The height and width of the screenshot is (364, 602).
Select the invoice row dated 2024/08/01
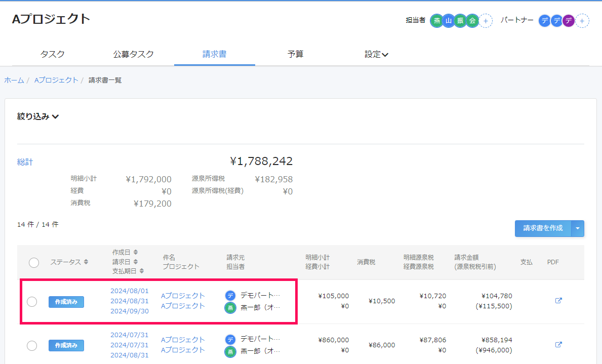[x=32, y=302]
